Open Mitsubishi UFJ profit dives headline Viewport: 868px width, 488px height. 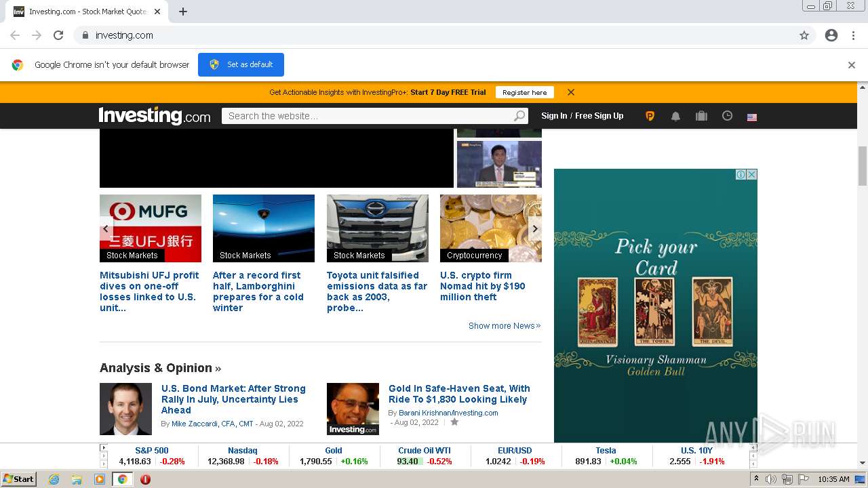(x=149, y=291)
